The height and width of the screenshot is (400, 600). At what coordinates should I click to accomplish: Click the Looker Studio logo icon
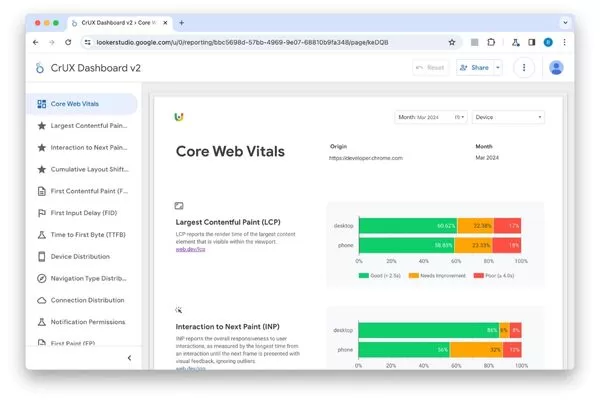point(40,68)
